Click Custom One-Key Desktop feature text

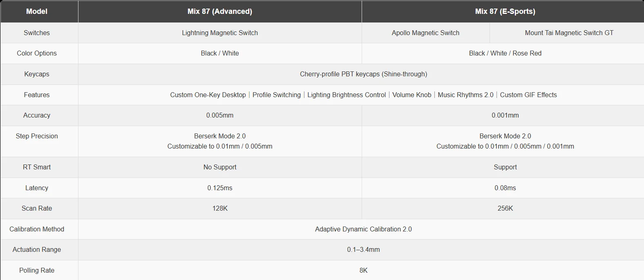coord(208,95)
